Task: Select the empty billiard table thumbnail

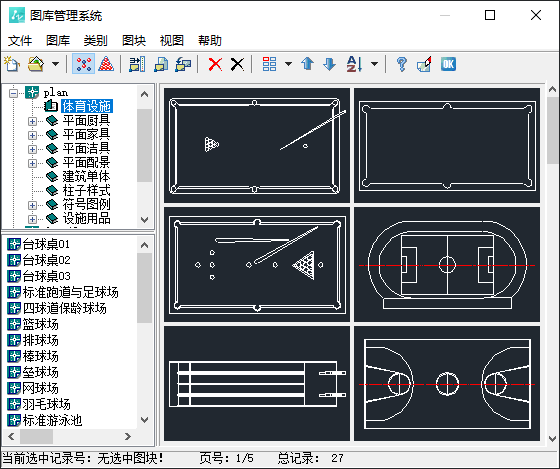Action: click(x=447, y=145)
